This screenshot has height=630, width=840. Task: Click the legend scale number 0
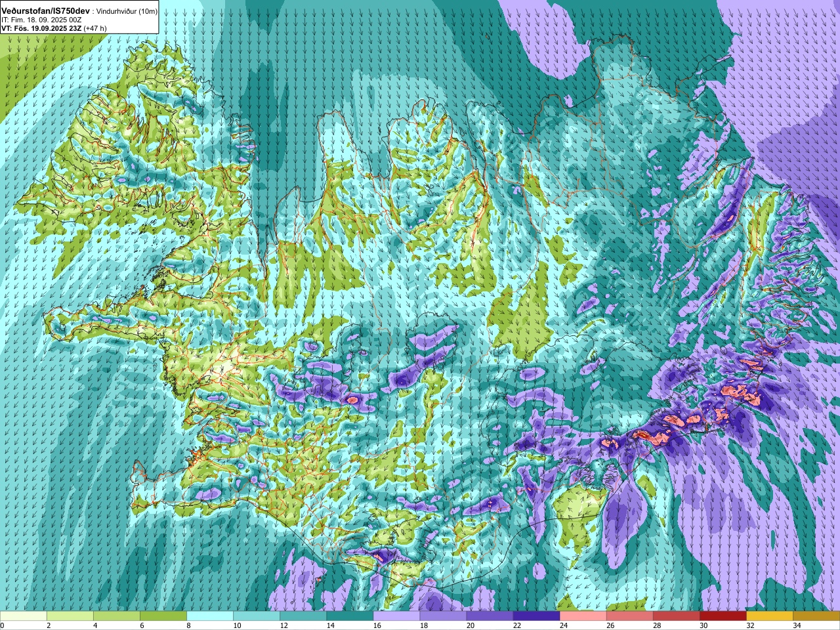coord(2,625)
